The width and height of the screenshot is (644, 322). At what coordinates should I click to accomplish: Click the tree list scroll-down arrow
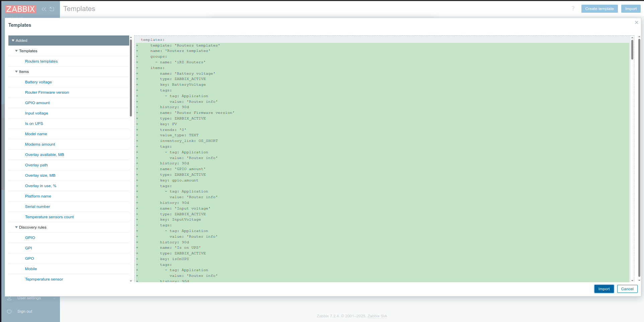(x=131, y=281)
